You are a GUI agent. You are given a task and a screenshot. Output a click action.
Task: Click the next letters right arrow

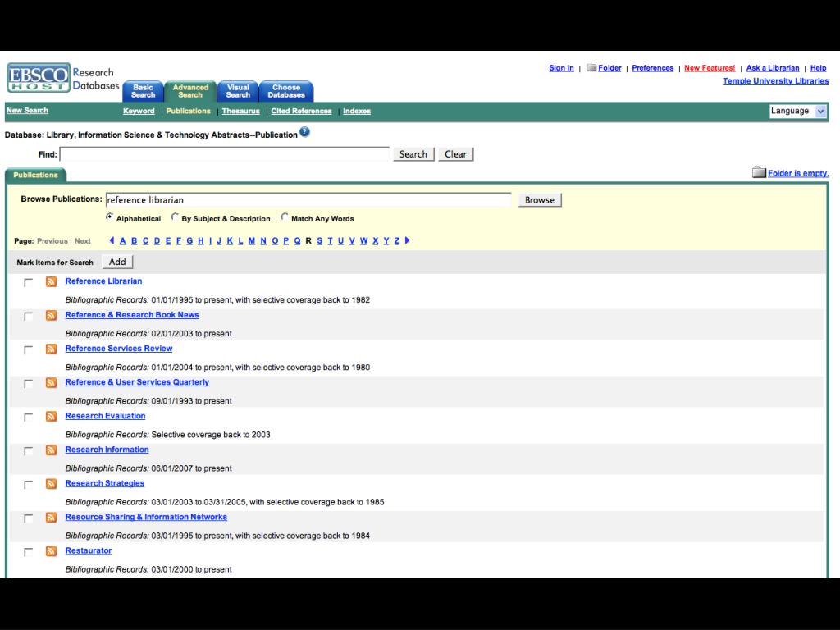click(x=407, y=240)
